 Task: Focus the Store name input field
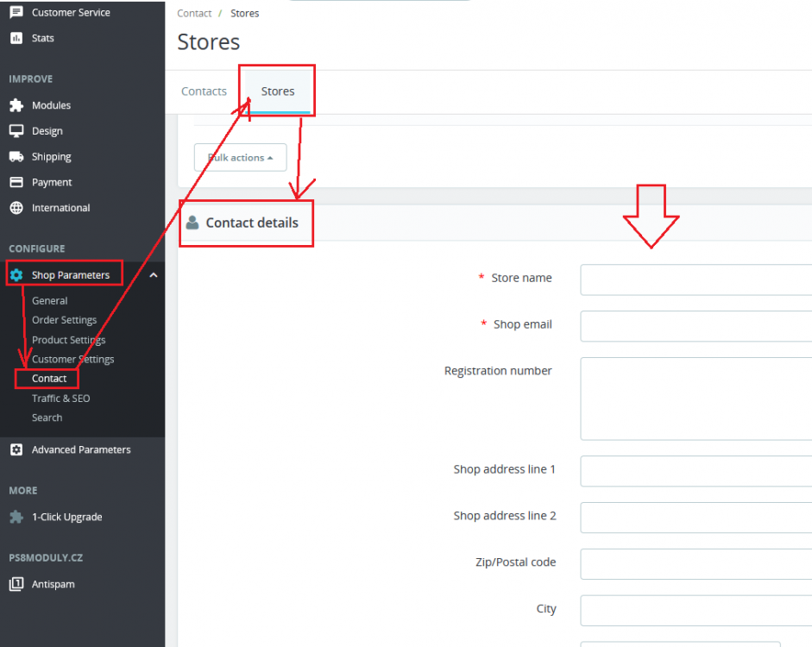[696, 280]
